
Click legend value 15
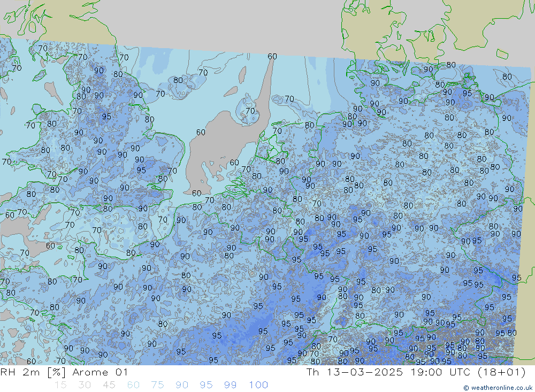(x=60, y=385)
